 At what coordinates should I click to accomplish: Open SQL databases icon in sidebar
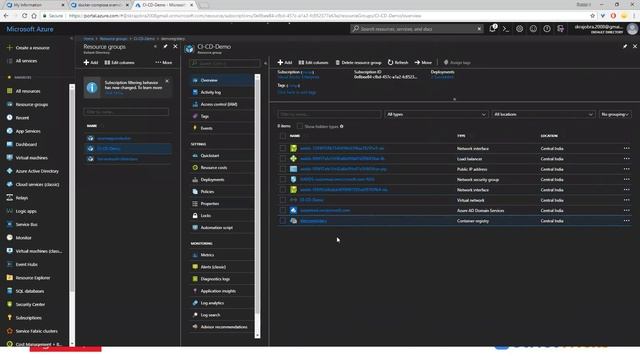[x=9, y=291]
